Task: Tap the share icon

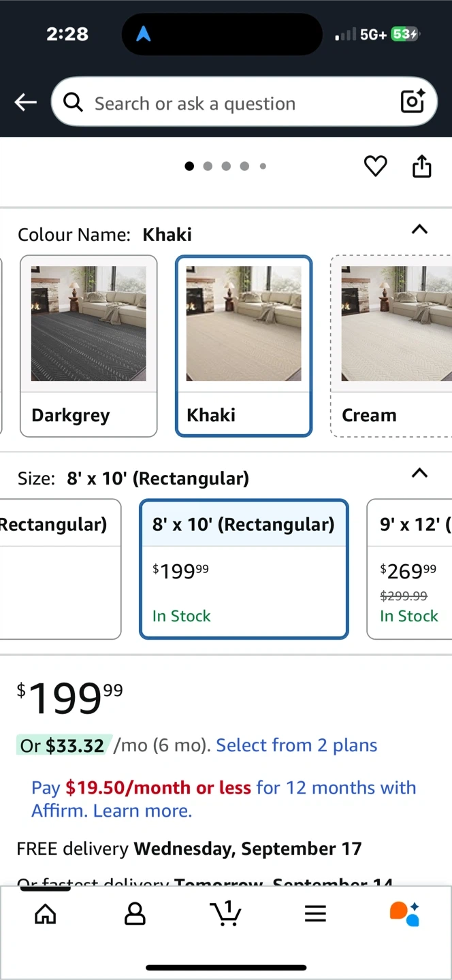Action: [x=422, y=166]
